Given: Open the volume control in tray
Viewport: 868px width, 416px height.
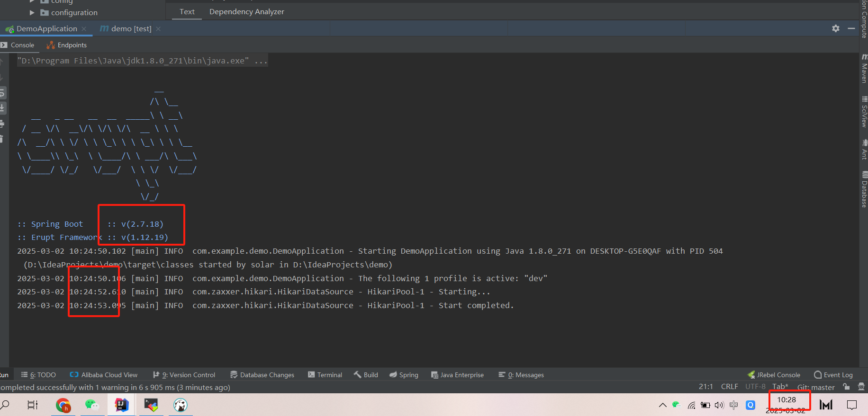Looking at the screenshot, I should coord(719,405).
